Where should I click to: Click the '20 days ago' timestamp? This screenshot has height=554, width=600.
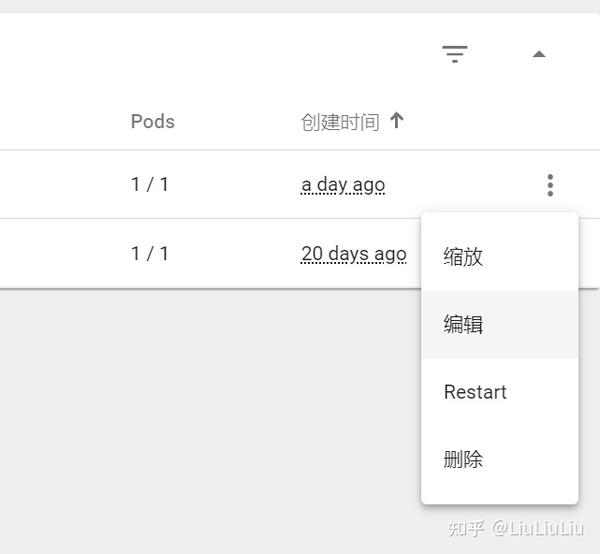[x=354, y=254]
